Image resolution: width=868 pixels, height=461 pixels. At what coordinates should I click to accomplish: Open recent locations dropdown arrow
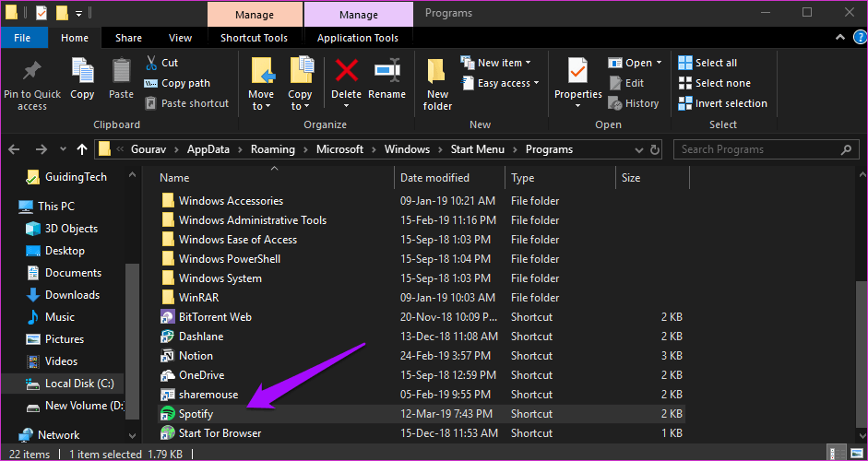coord(63,149)
